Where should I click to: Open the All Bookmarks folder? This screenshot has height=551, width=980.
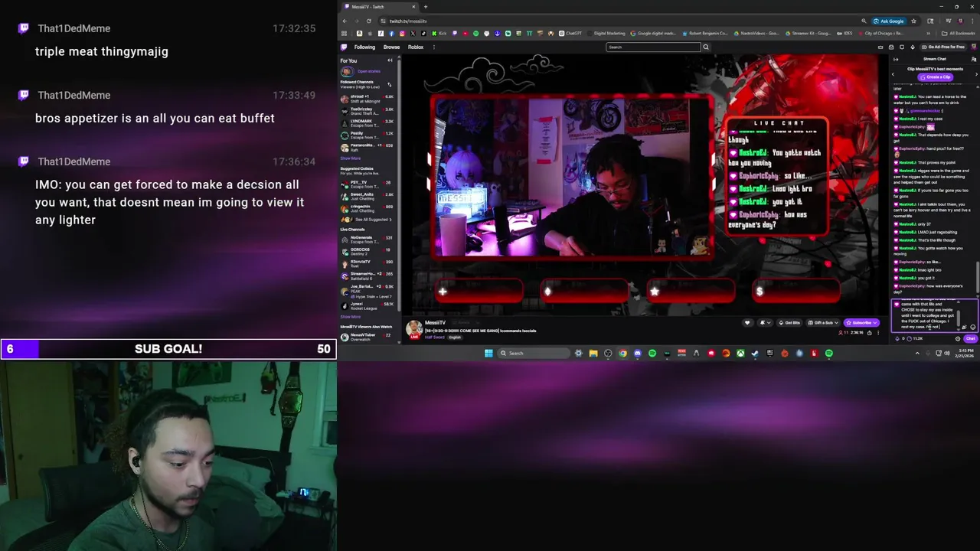click(958, 34)
